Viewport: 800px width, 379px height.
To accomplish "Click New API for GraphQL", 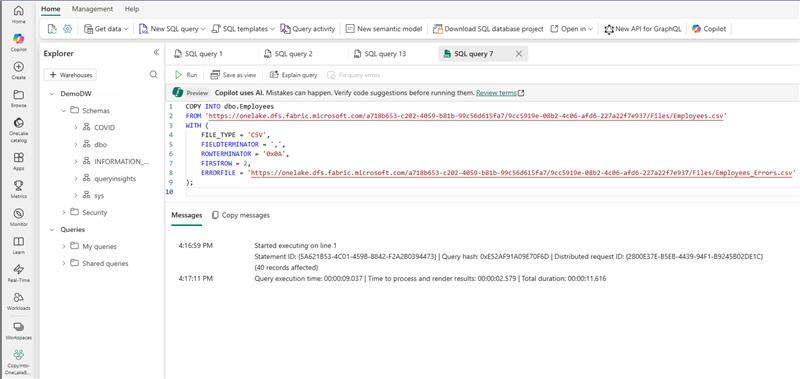I will tap(643, 29).
